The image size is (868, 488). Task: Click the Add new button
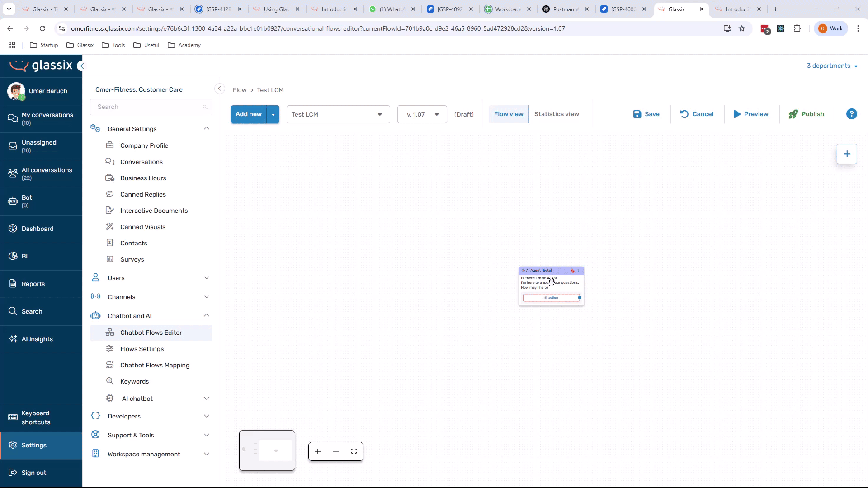(249, 114)
